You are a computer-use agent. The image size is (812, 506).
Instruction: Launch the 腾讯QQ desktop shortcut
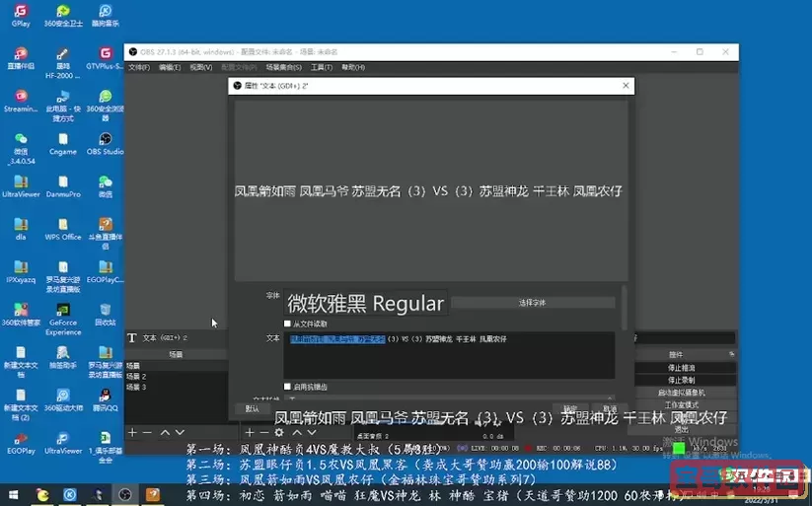coord(106,399)
